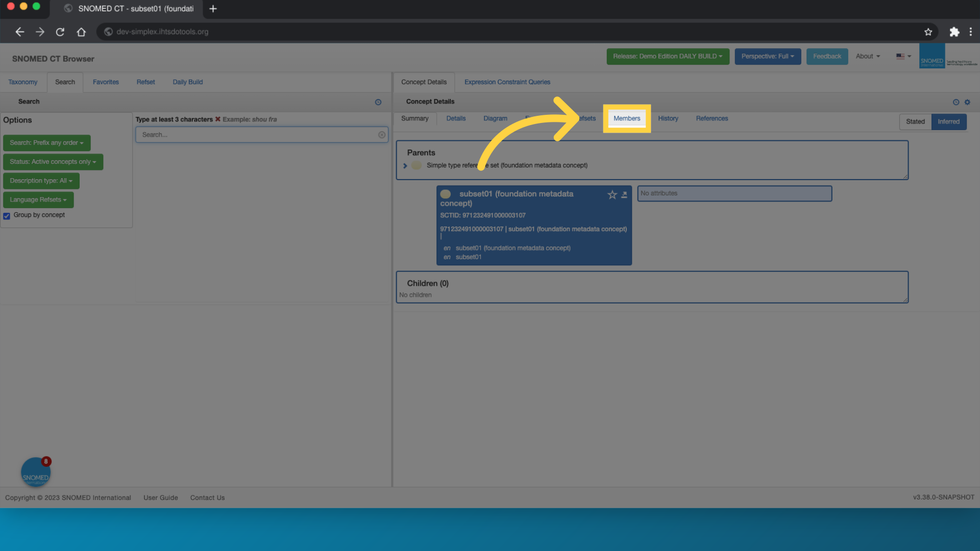Viewport: 980px width, 551px height.
Task: Toggle the Inferred view button
Action: 949,121
